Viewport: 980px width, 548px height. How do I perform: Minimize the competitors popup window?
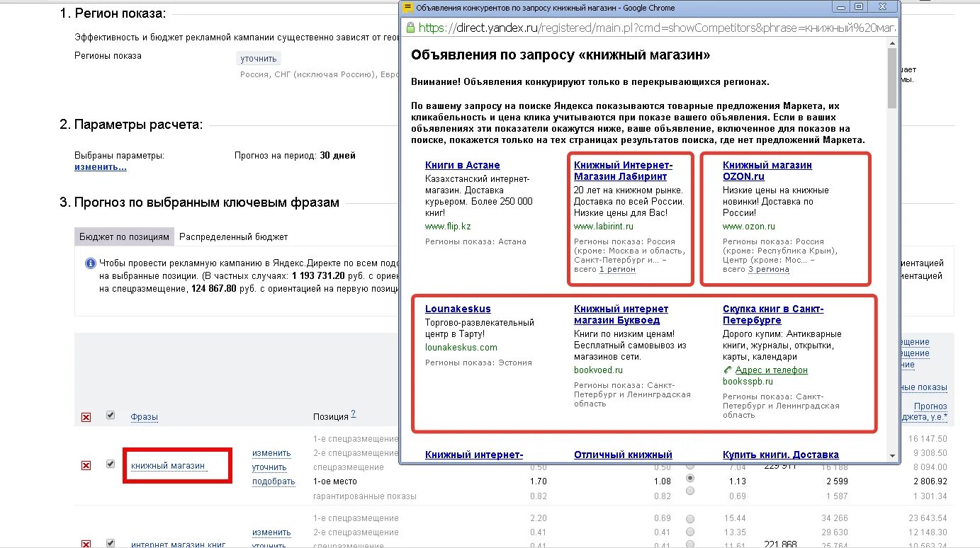841,7
